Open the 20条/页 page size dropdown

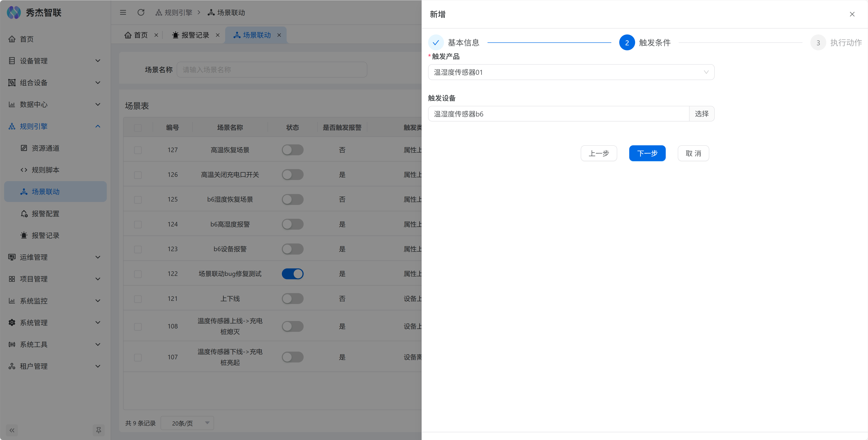(x=187, y=423)
